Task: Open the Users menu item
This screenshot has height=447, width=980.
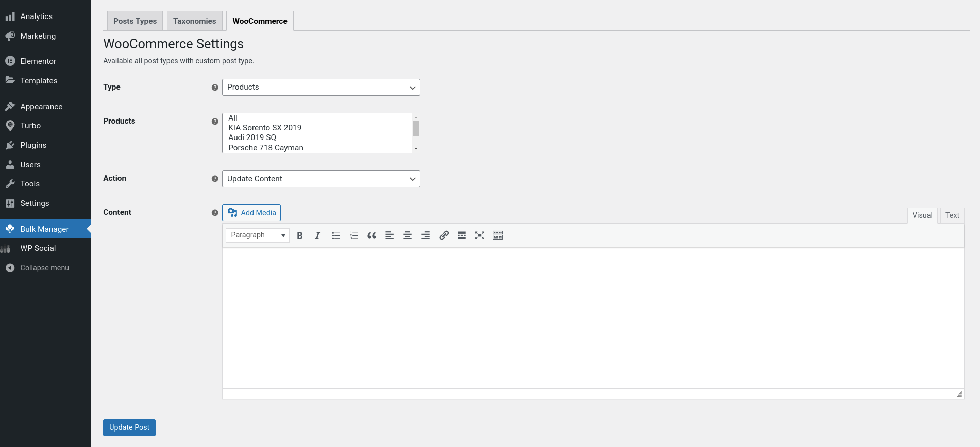Action: pyautogui.click(x=45, y=165)
